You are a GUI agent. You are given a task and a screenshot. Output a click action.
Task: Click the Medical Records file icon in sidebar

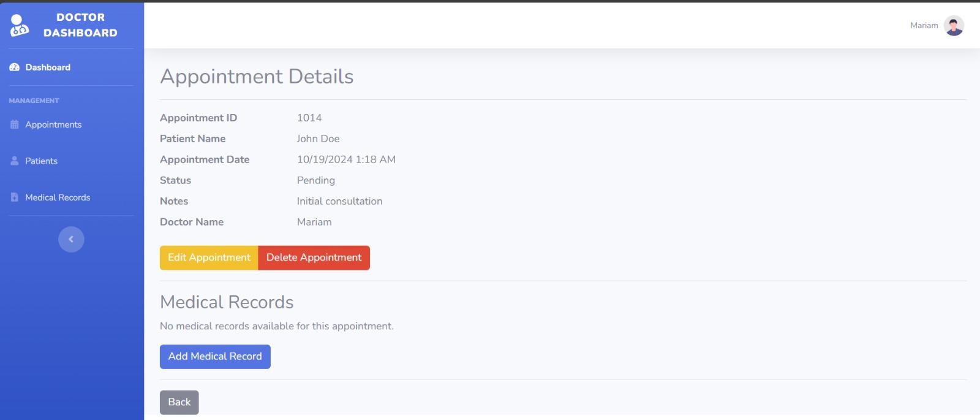[x=15, y=197]
